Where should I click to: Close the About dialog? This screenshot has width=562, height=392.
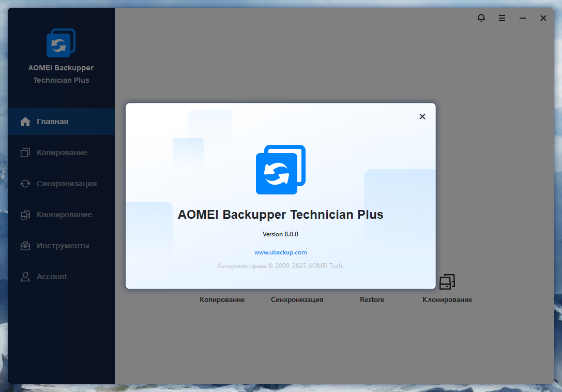coord(422,116)
